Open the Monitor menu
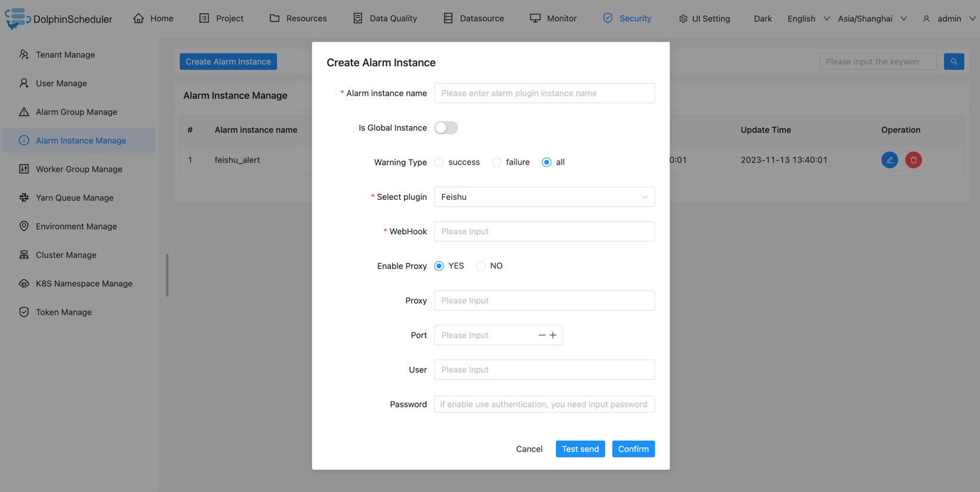 [553, 18]
